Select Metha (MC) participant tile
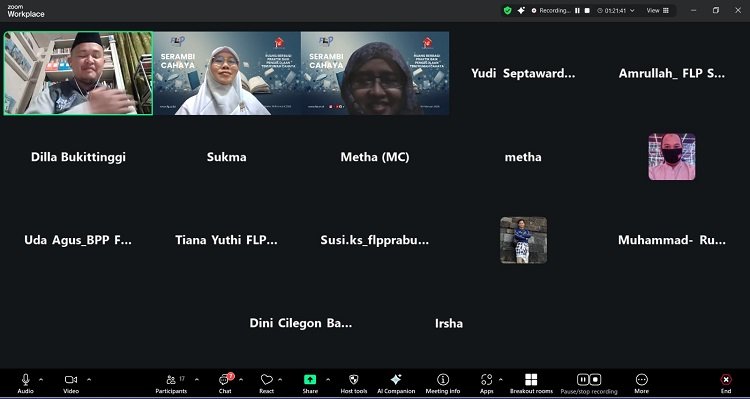This screenshot has width=750, height=399. point(375,157)
